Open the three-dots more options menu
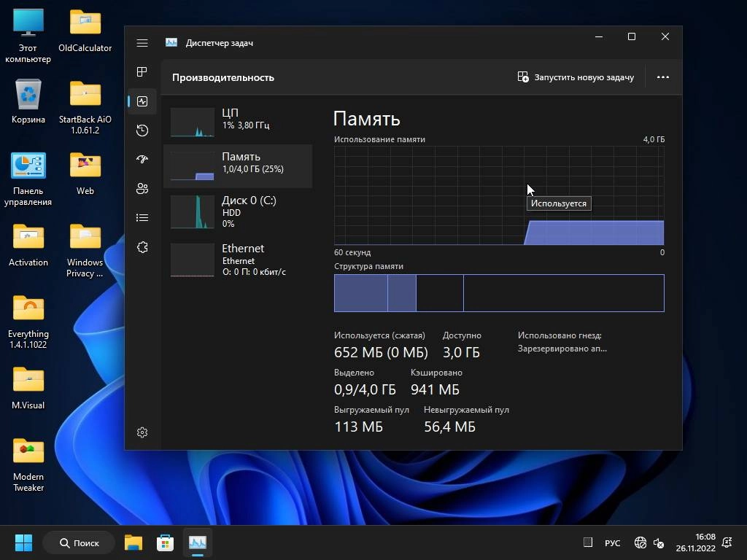Viewport: 747px width, 560px height. [662, 77]
